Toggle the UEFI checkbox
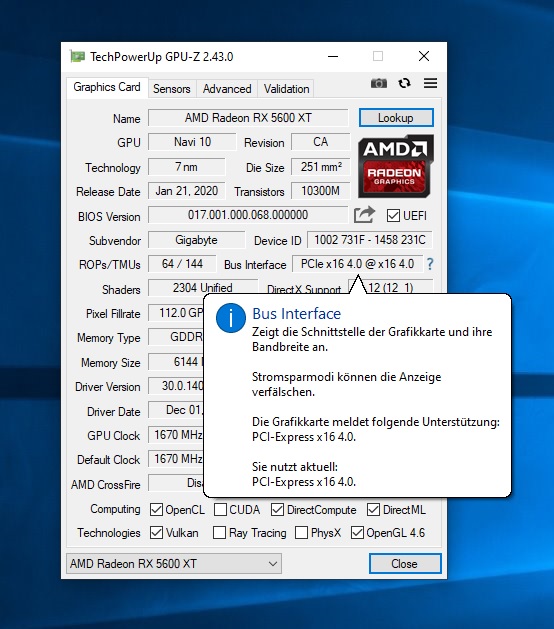The height and width of the screenshot is (629, 554). tap(393, 215)
